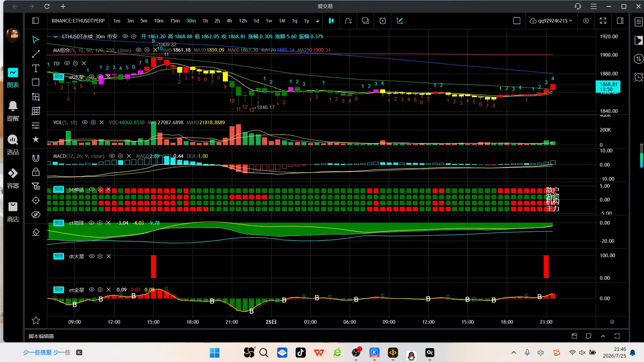Open the 商店 store section
Viewport: 644px width, 362px height.
[13, 212]
